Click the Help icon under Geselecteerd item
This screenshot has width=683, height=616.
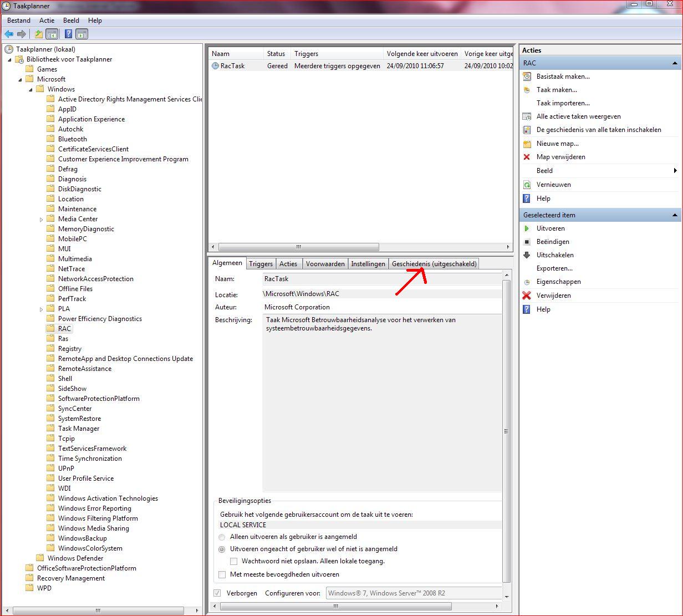click(x=527, y=309)
